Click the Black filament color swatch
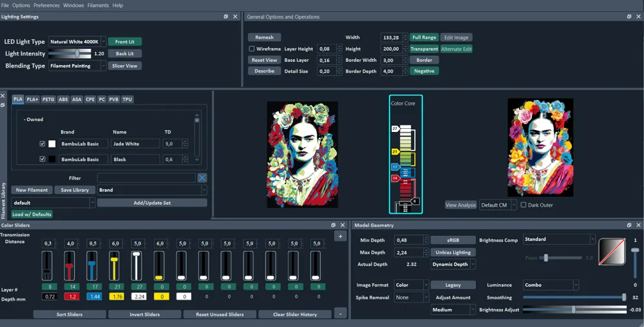Screen dimensions: 644x327 coord(52,159)
